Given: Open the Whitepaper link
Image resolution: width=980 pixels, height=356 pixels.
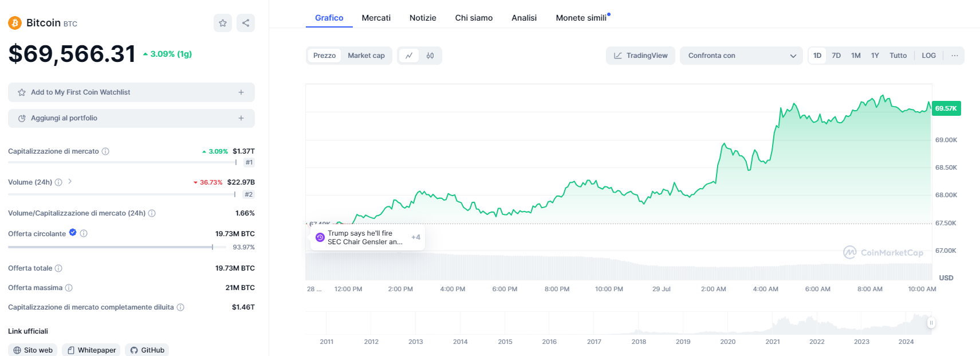Looking at the screenshot, I should click(x=92, y=350).
